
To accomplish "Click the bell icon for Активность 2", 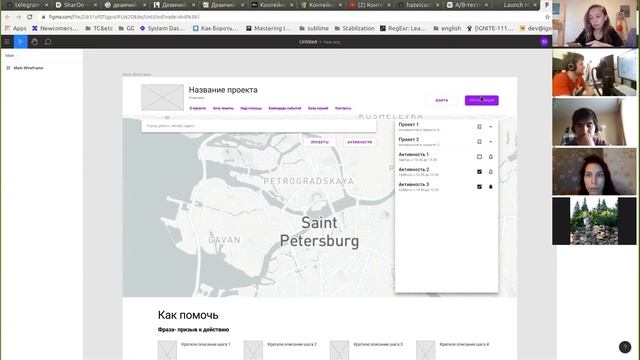I will tap(491, 172).
